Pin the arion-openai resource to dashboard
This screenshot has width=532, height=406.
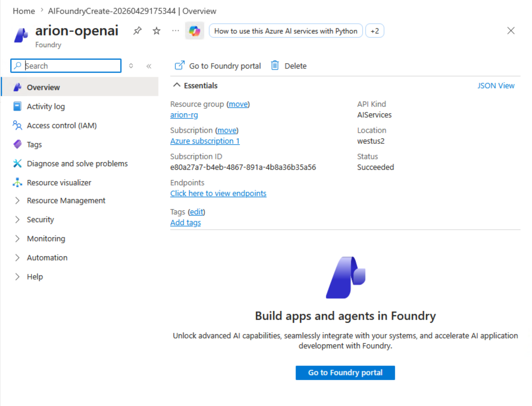(137, 31)
